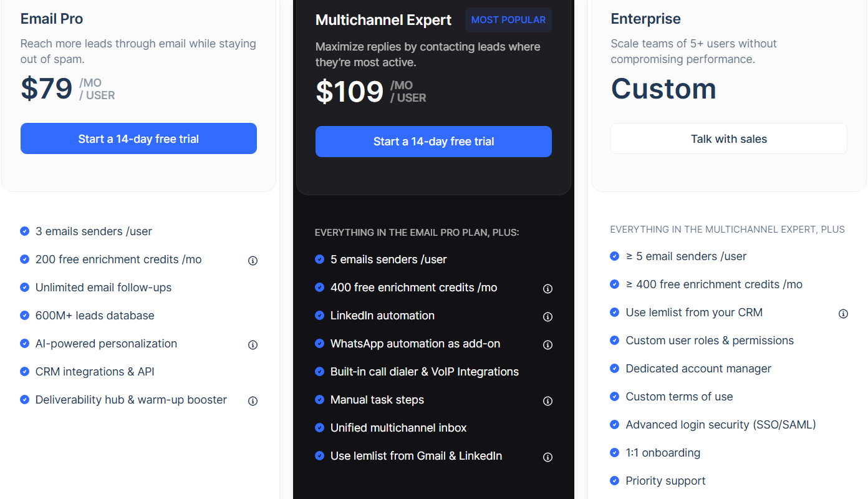
Task: Click checkmark beside Unified multichannel inbox
Action: point(319,427)
